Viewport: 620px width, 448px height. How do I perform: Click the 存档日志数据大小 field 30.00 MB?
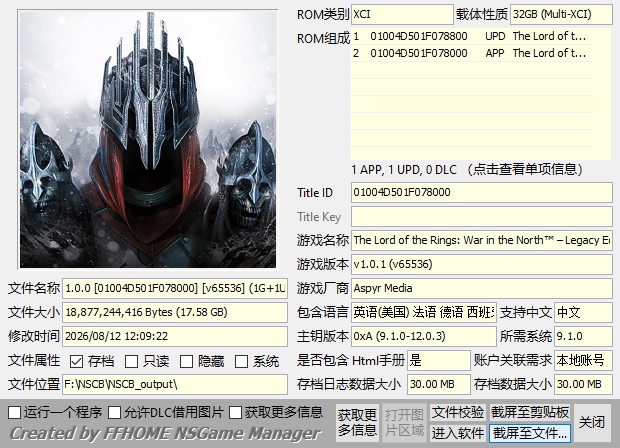point(439,384)
